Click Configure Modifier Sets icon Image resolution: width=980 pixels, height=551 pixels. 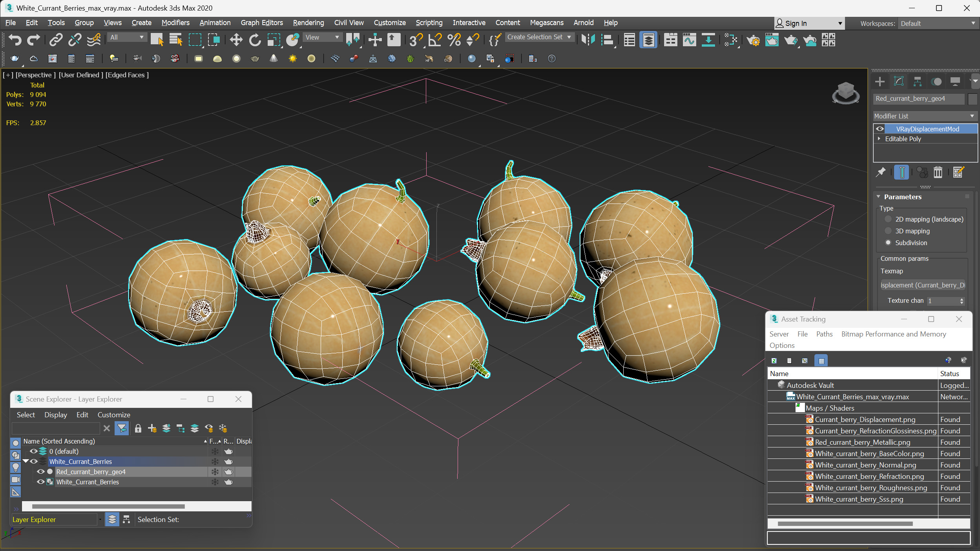click(x=958, y=172)
